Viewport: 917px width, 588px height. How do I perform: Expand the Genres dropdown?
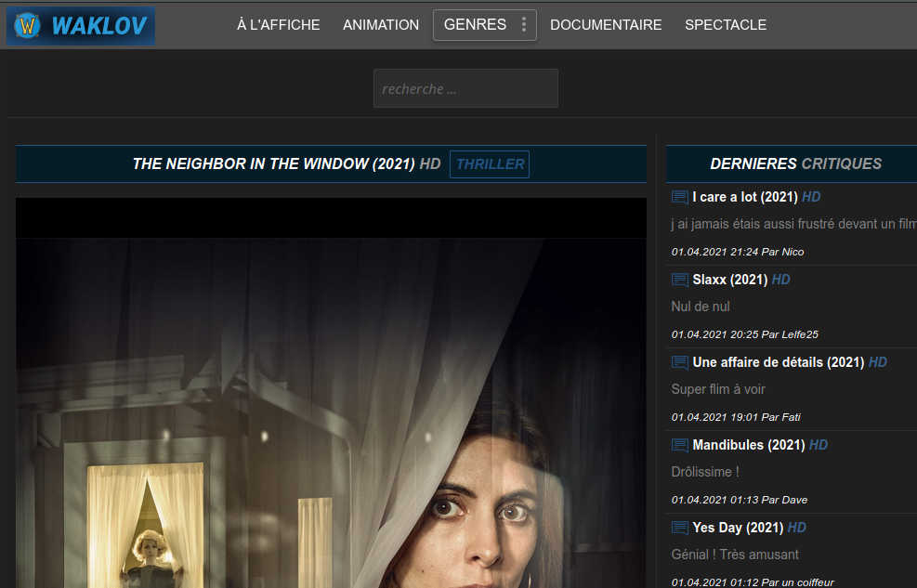pyautogui.click(x=475, y=25)
